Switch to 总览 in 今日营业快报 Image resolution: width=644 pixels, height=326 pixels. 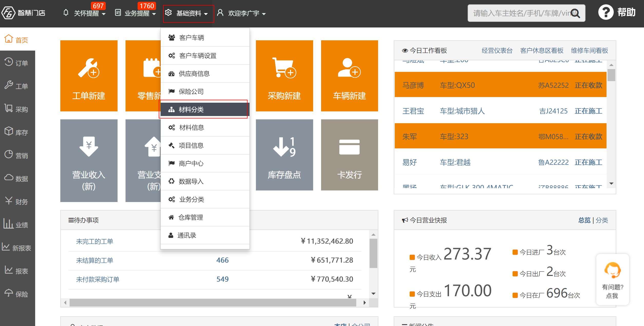(x=584, y=220)
